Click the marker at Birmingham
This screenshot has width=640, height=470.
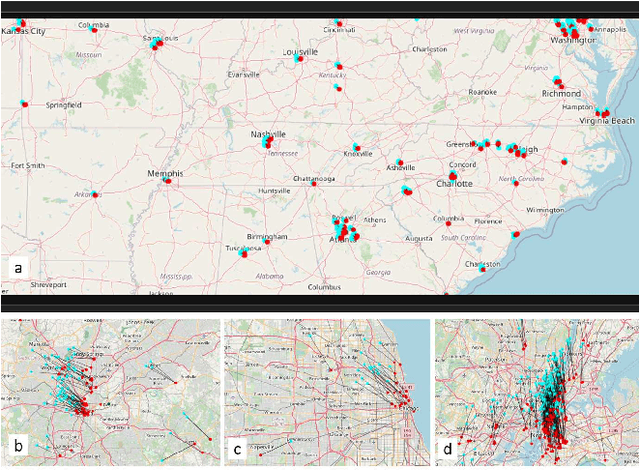267,241
